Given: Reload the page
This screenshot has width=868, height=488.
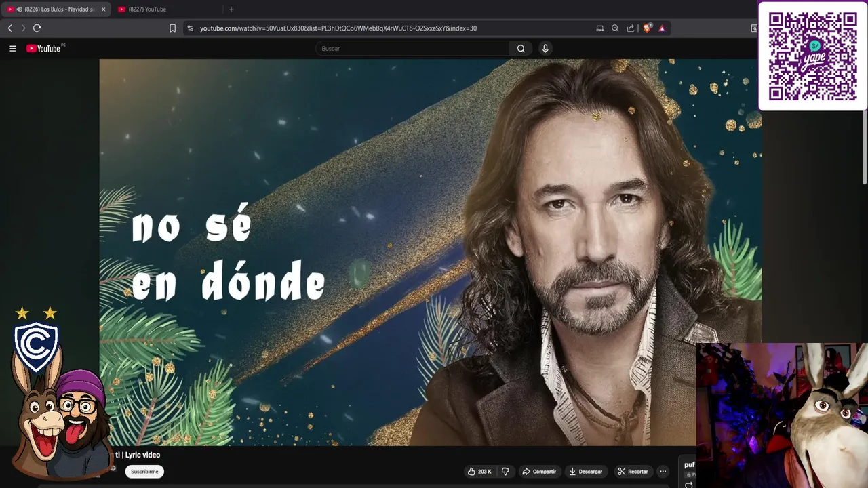Looking at the screenshot, I should tap(37, 28).
